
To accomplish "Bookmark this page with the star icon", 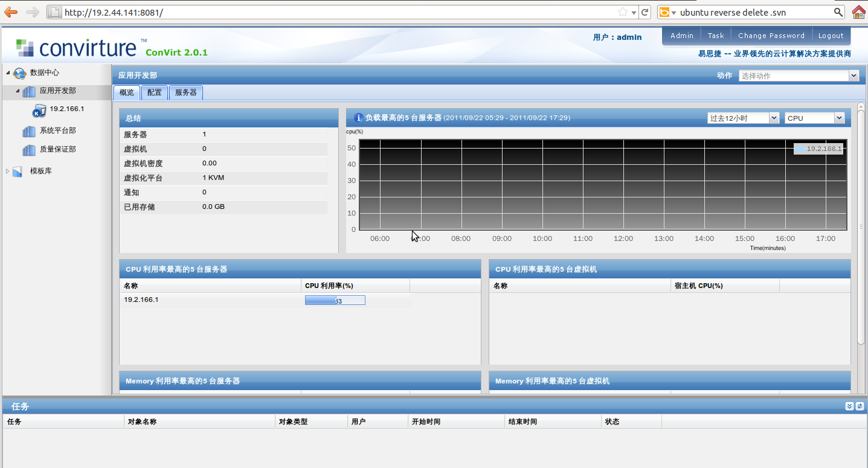I will (x=623, y=12).
